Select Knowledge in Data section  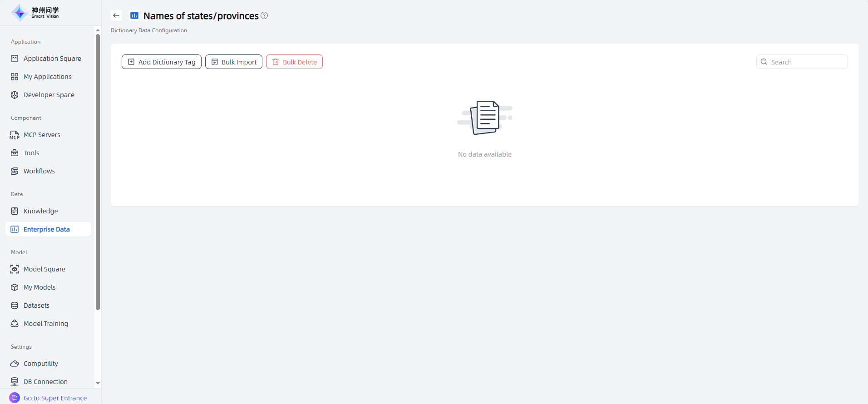pyautogui.click(x=40, y=211)
